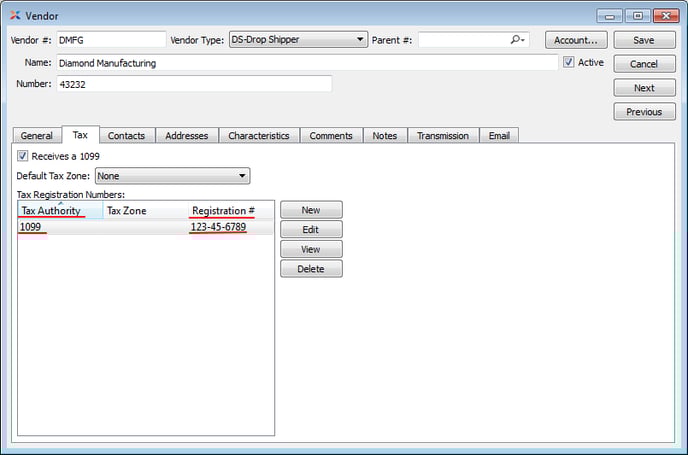Viewport: 688px width, 455px height.
Task: Maximize the Vendor window
Action: coord(638,16)
